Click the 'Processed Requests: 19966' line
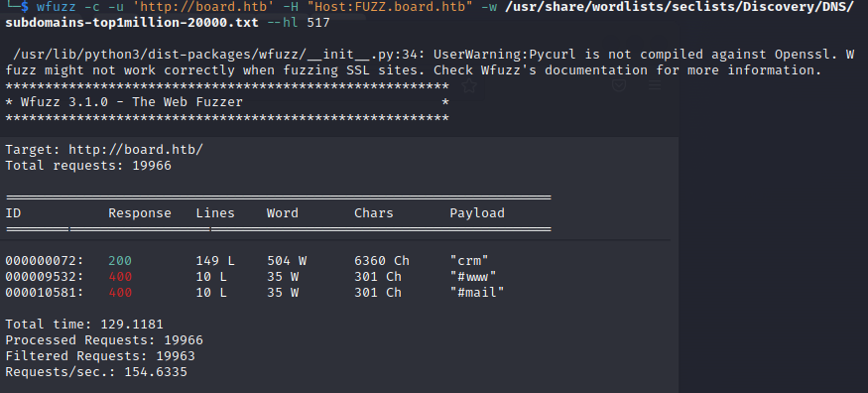Image resolution: width=868 pixels, height=393 pixels. click(x=104, y=339)
